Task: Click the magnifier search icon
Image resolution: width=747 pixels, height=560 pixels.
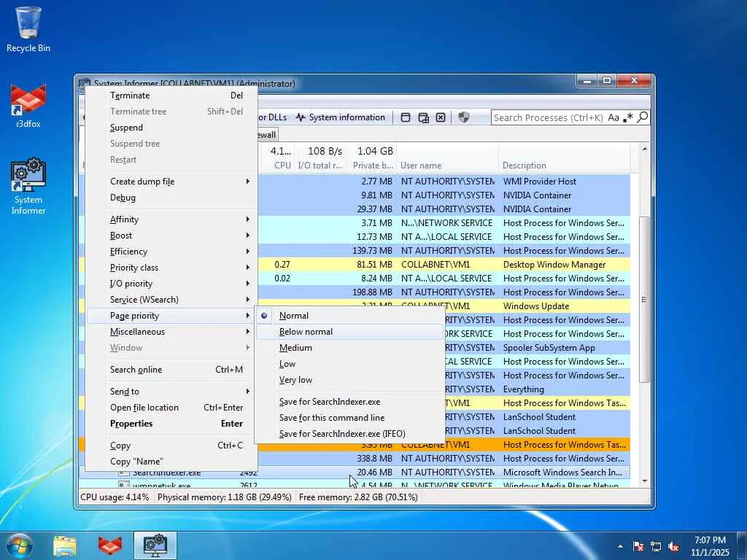Action: click(x=642, y=117)
